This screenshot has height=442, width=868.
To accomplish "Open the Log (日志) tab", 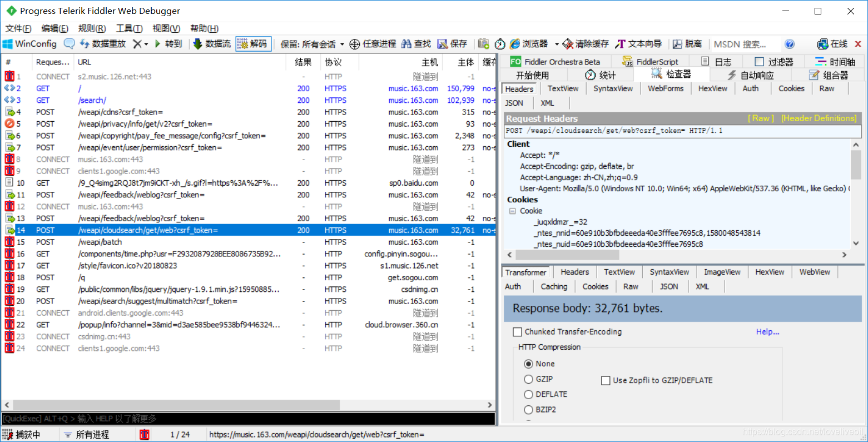I will (716, 62).
